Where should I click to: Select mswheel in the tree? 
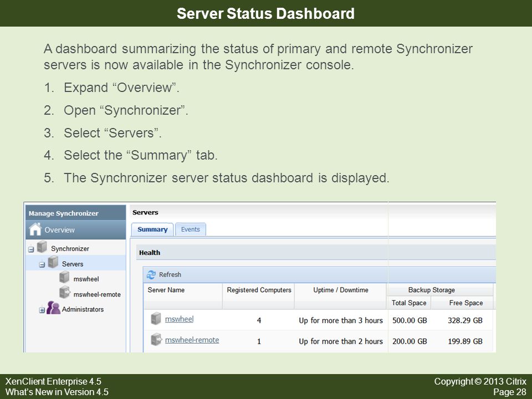[86, 279]
